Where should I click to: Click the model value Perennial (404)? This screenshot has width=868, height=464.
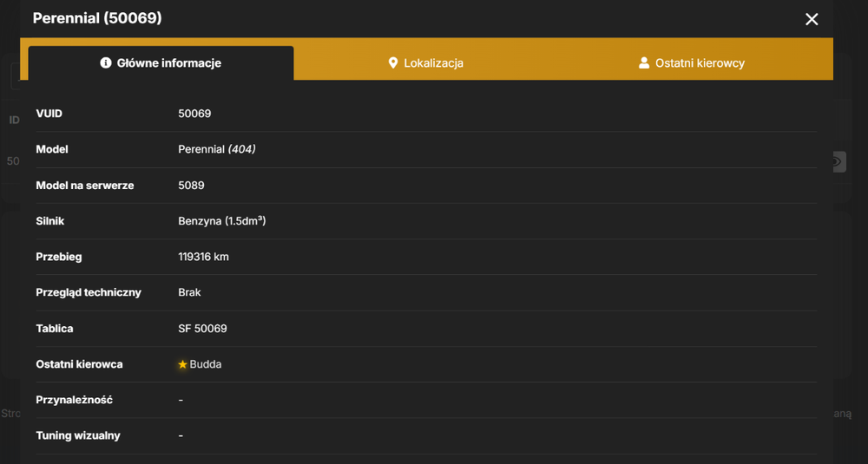tap(216, 149)
